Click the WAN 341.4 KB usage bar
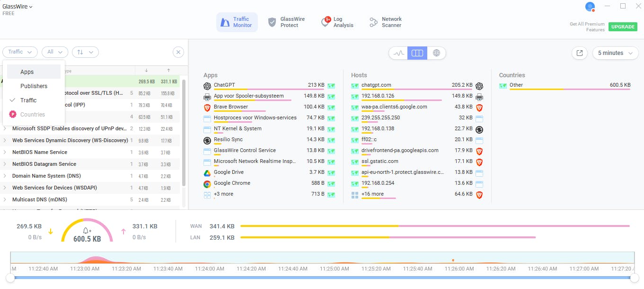Viewport: 644px width, 289px height. [x=435, y=226]
